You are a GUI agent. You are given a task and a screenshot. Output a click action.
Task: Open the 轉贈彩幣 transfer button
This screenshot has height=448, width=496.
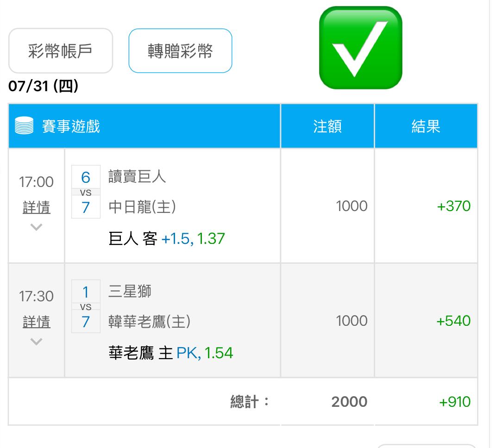pos(180,50)
